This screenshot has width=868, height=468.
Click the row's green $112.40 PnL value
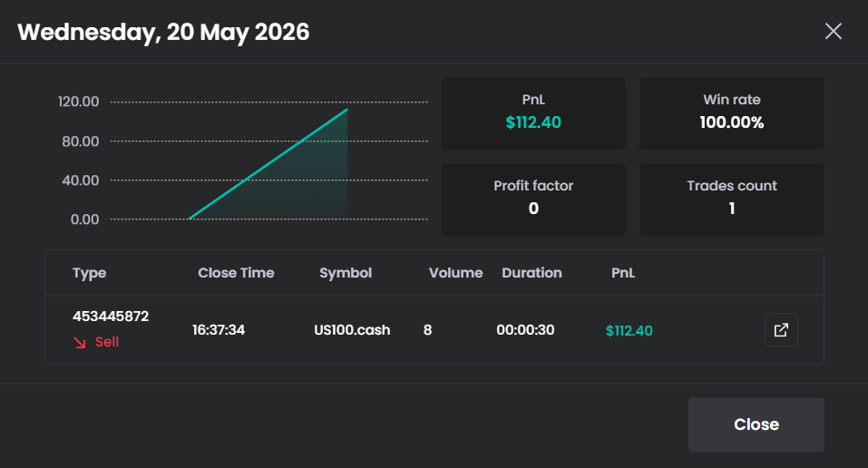click(629, 331)
